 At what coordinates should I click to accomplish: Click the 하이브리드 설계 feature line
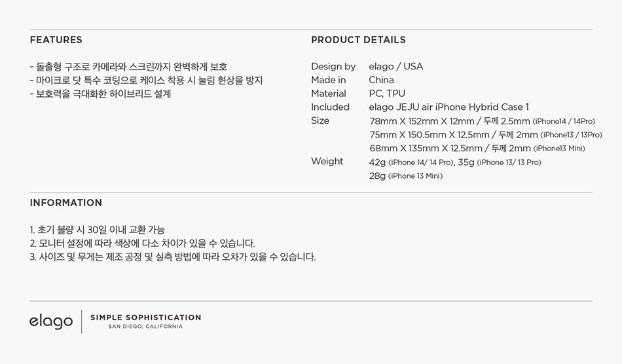[100, 94]
